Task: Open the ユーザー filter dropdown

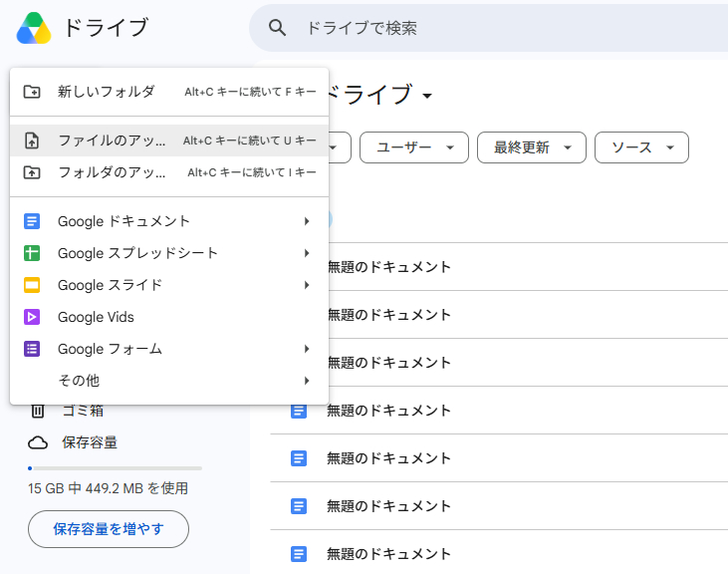Action: (x=414, y=147)
